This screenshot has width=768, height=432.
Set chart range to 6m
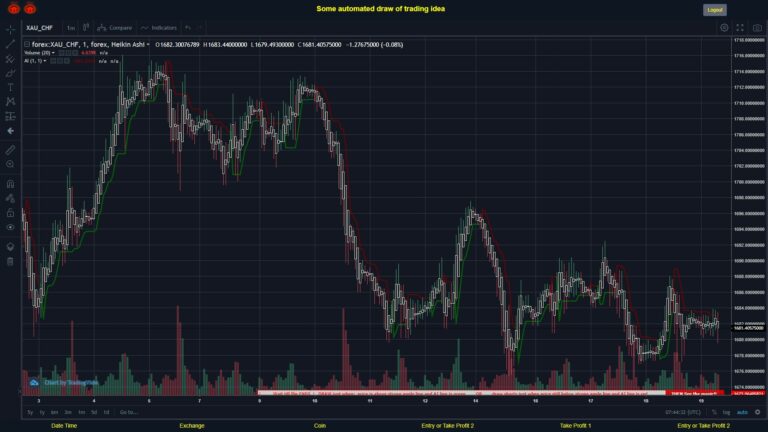point(54,412)
